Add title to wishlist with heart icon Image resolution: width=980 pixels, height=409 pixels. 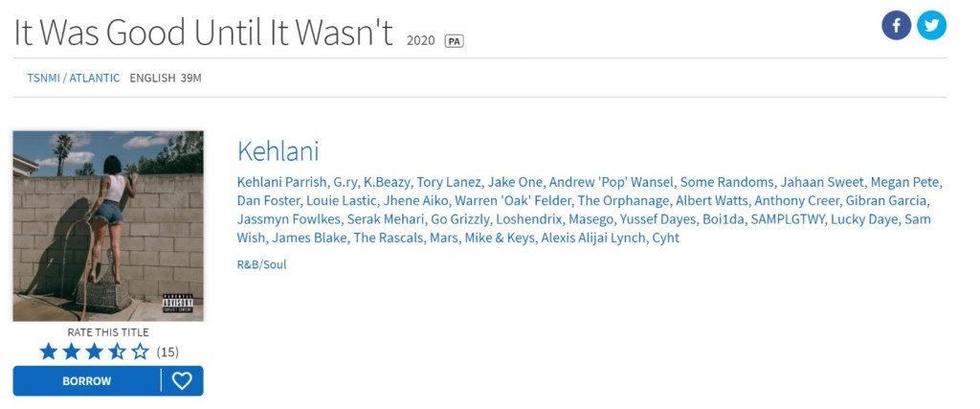click(182, 381)
